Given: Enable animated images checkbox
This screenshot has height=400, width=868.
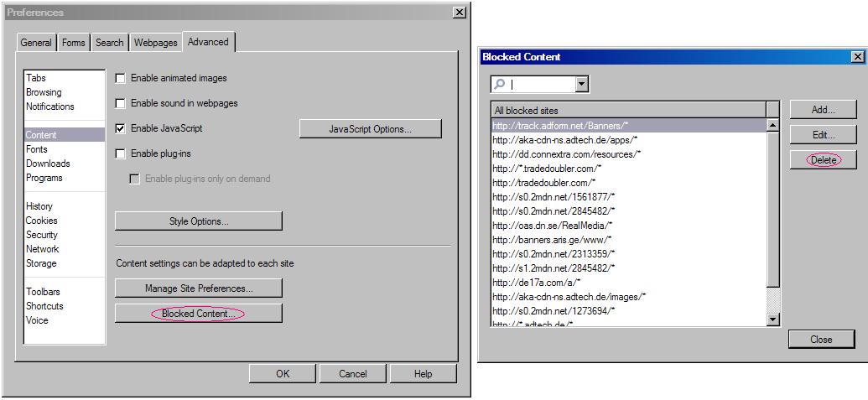Looking at the screenshot, I should (120, 79).
